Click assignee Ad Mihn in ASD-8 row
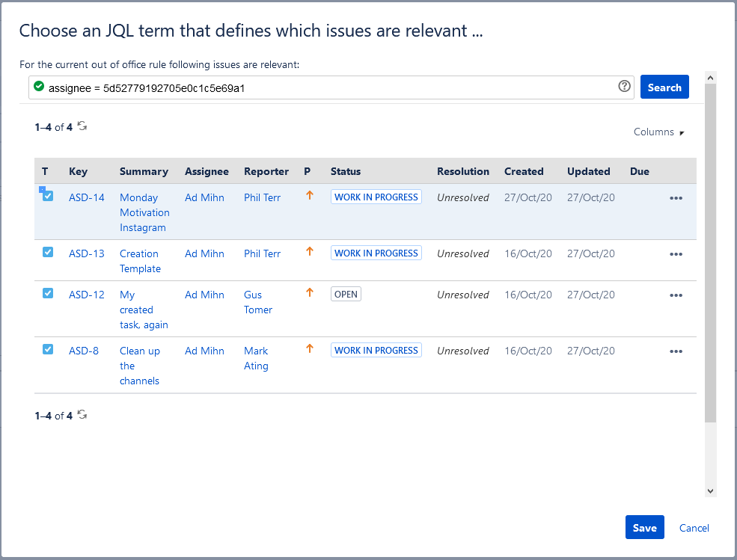The image size is (737, 560). pyautogui.click(x=204, y=351)
